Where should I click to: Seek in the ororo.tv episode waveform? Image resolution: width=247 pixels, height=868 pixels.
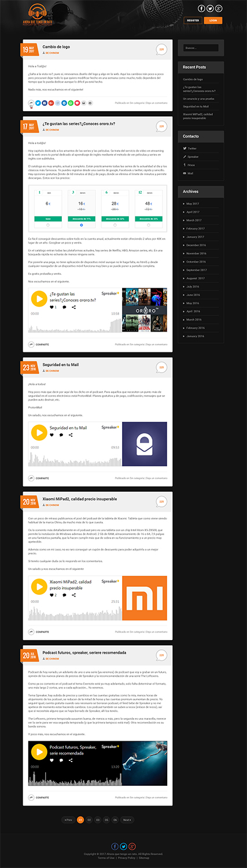(74, 326)
